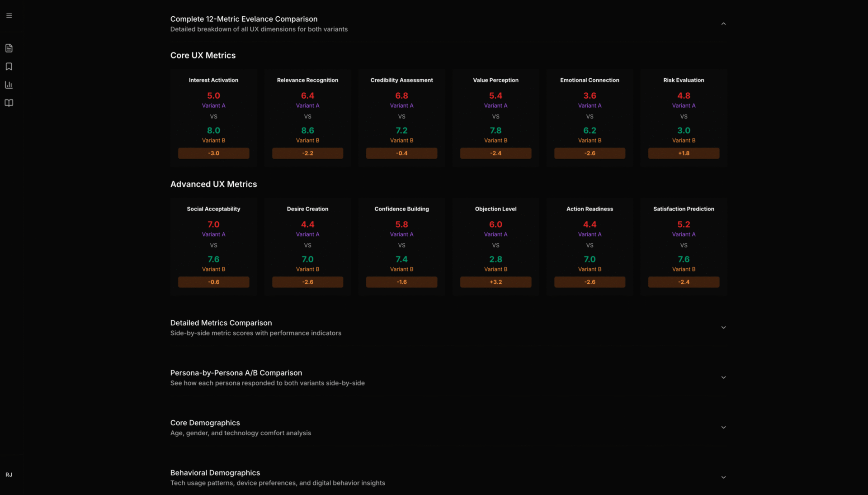Viewport: 868px width, 495px height.
Task: Click the +3.2 Objection Level badge
Action: 495,282
